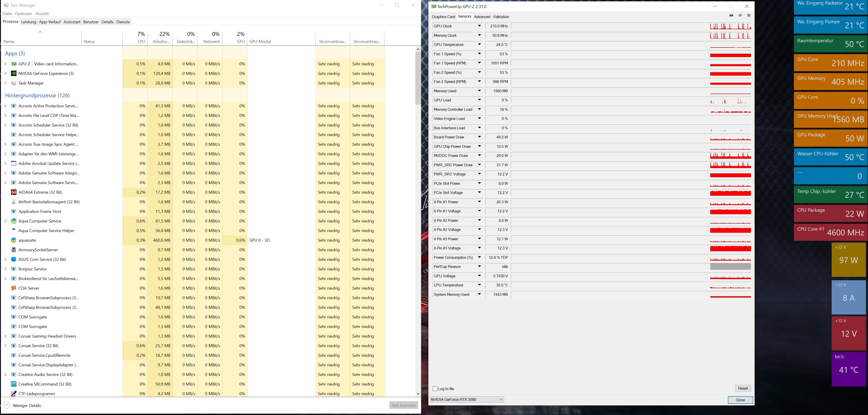868x415 pixels.
Task: Open the Advanced tab in GPU-Z
Action: pos(482,17)
